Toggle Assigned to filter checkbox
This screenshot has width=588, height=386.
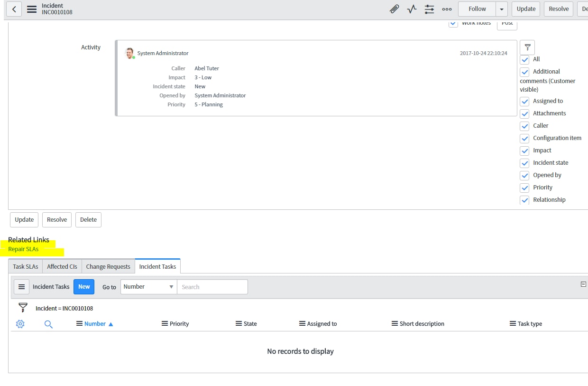[x=524, y=102]
